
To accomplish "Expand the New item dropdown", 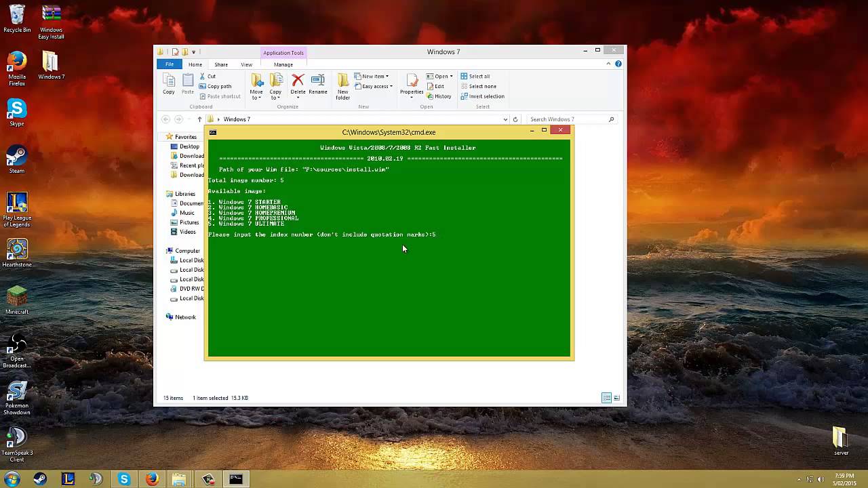I will (371, 77).
